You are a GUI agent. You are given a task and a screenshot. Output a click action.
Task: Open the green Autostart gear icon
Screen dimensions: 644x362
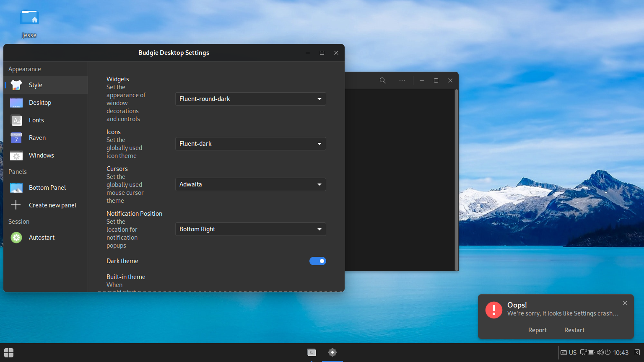(16, 238)
